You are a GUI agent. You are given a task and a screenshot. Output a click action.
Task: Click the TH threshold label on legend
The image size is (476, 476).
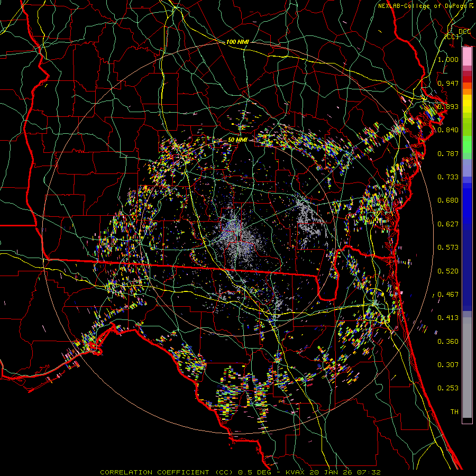(x=454, y=411)
